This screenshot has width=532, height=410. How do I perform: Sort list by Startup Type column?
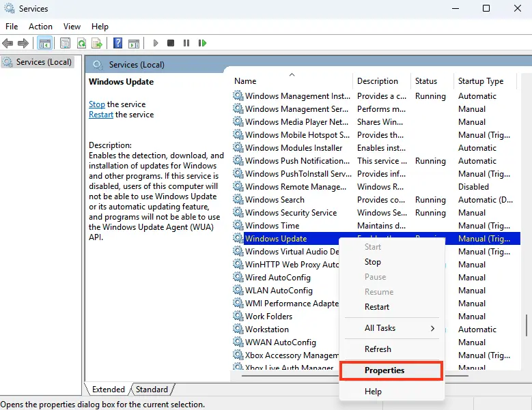click(481, 81)
